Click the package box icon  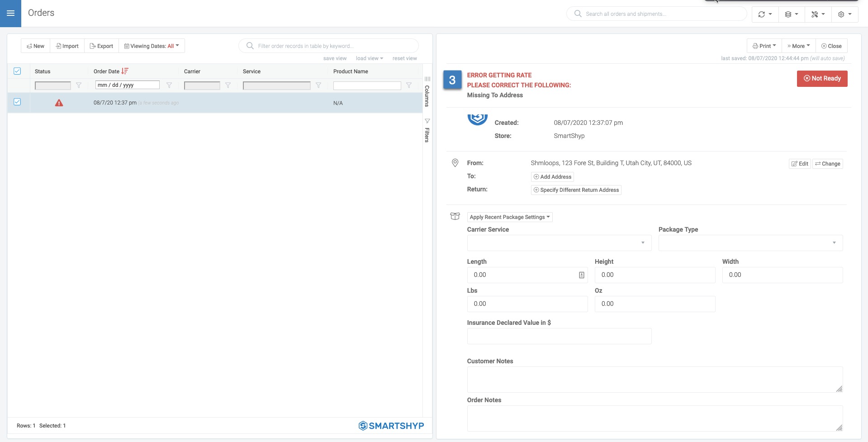click(x=455, y=217)
